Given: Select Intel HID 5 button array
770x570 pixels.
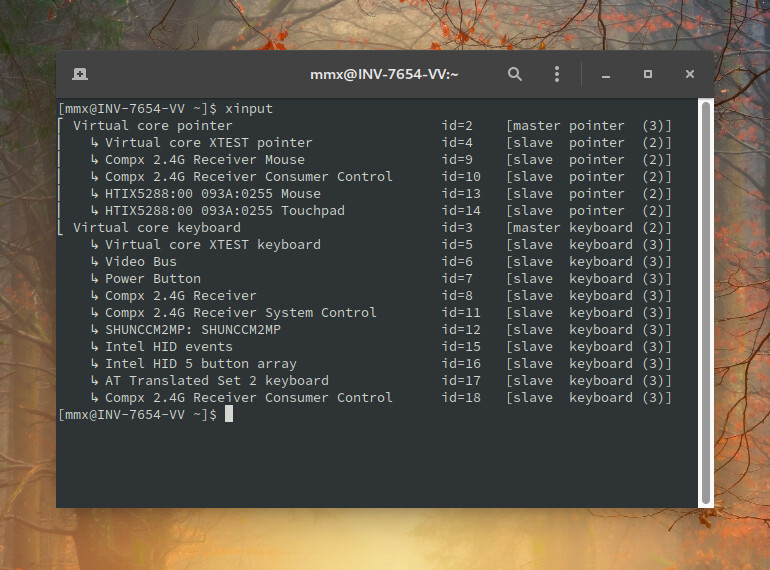Looking at the screenshot, I should coord(201,364).
